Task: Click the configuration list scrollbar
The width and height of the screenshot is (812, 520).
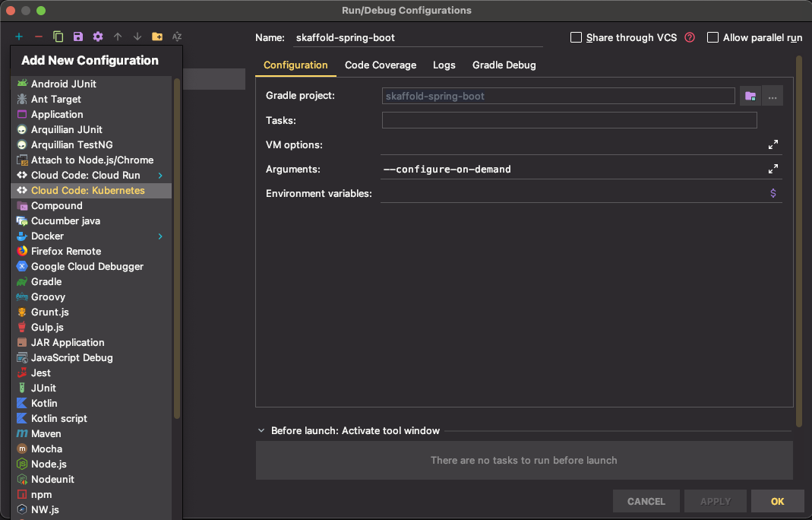Action: pos(176,249)
